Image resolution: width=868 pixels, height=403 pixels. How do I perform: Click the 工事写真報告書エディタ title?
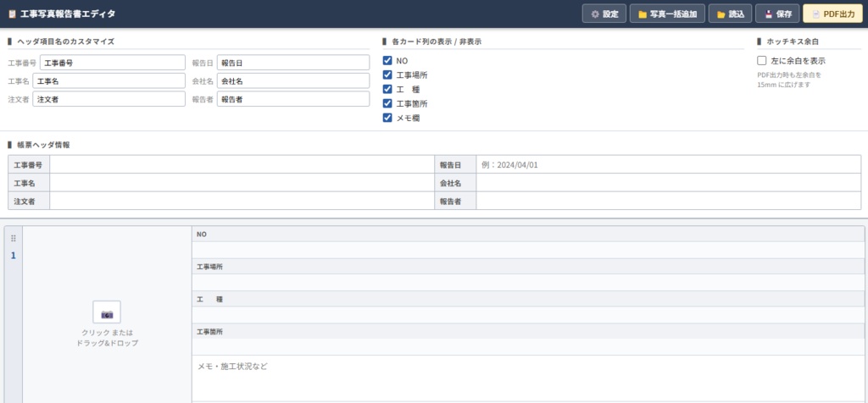(x=68, y=14)
